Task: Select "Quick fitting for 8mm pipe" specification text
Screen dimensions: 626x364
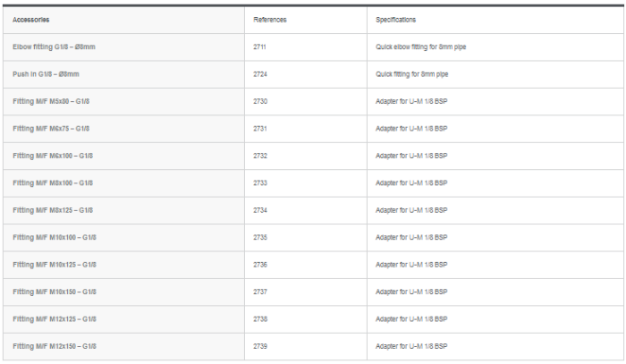Action: (x=412, y=73)
